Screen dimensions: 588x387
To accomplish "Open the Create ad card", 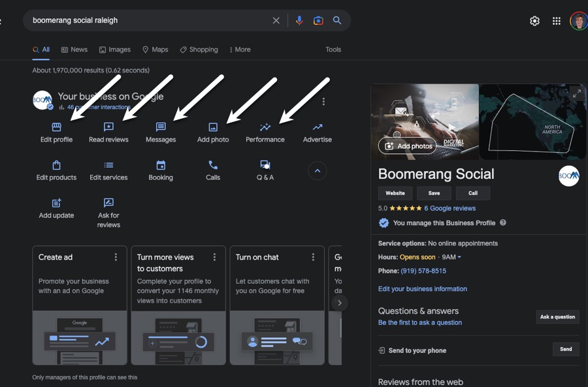I will 80,305.
